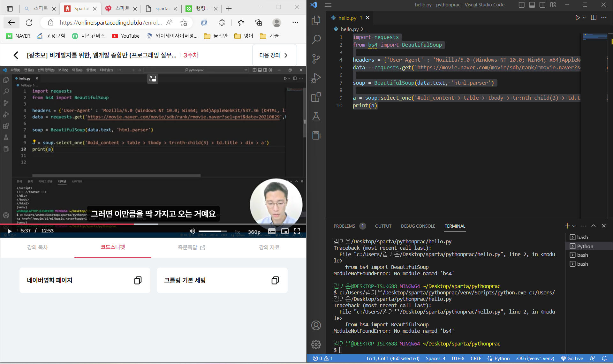Select 강의 목차 tab
Screen dimensions: 613x364
(x=37, y=247)
